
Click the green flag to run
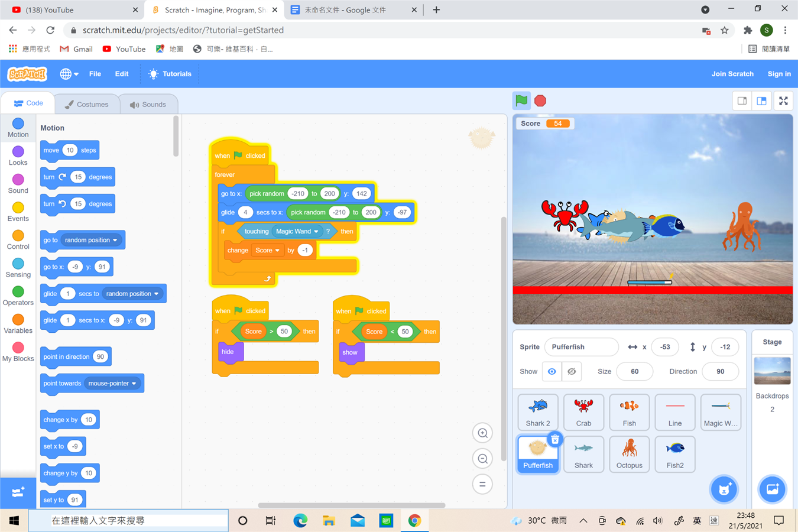pyautogui.click(x=521, y=100)
